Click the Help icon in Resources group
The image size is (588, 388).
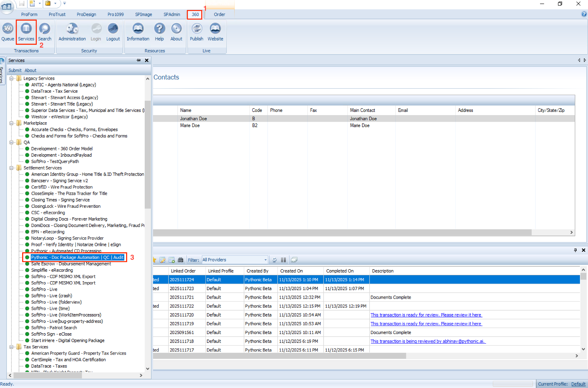point(159,32)
